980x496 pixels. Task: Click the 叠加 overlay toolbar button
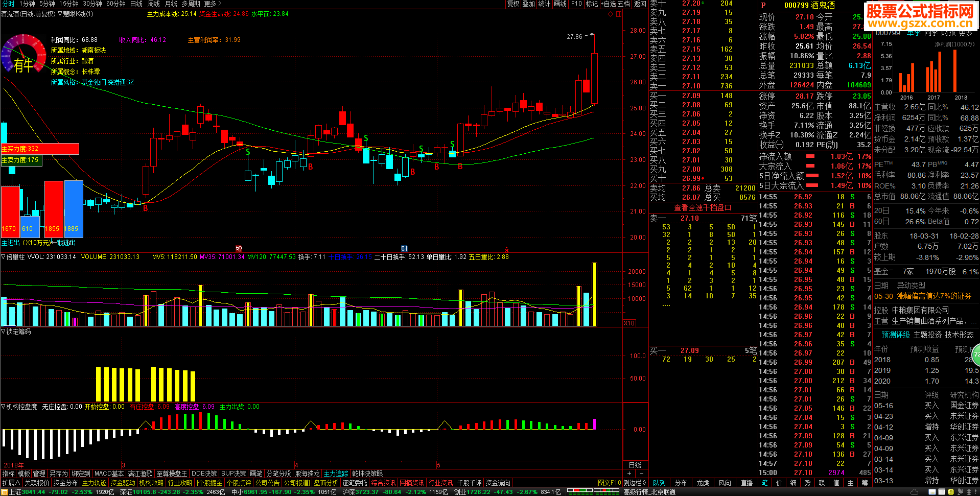tap(529, 4)
